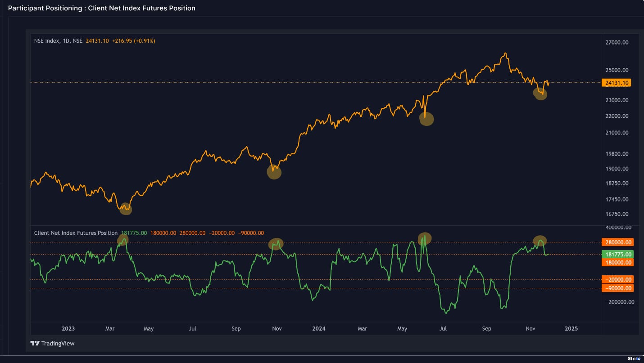Click the 2025 label on time axis
644x363 pixels.
coord(571,329)
